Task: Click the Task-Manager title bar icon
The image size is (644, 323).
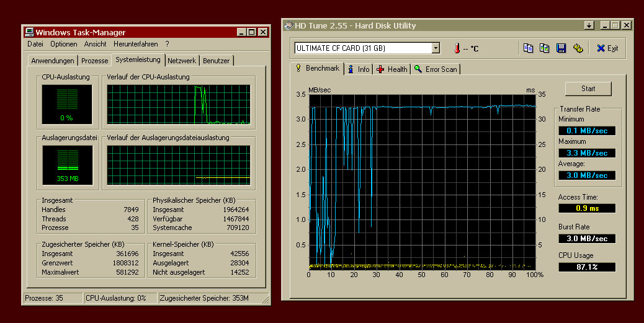Action: [29, 32]
